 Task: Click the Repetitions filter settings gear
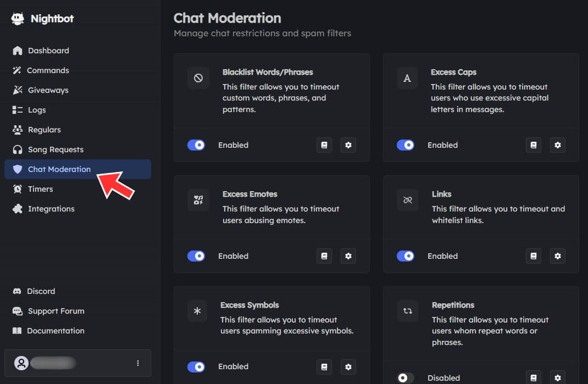click(558, 377)
